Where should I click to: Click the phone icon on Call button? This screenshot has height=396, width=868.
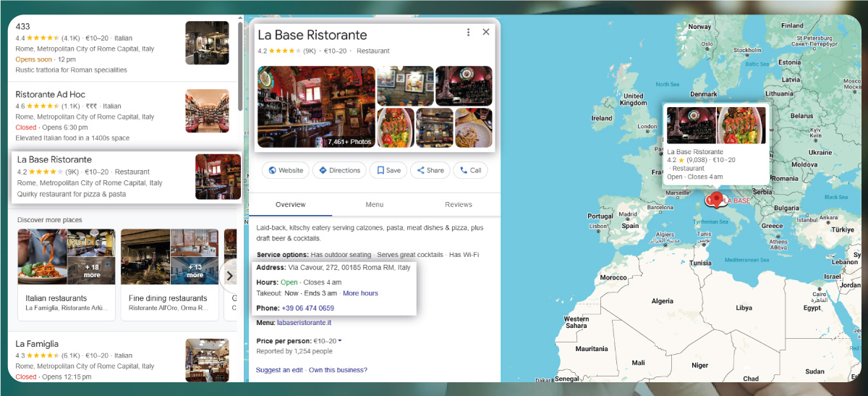[464, 171]
